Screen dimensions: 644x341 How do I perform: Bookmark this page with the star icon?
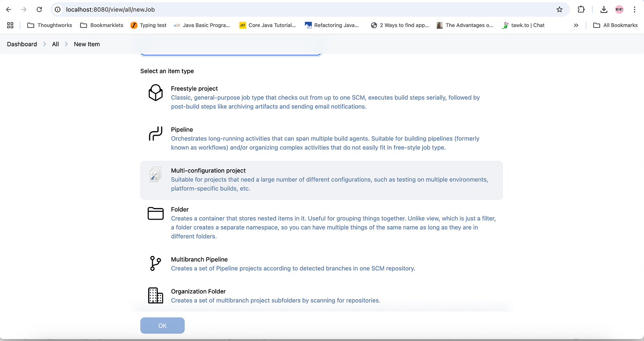point(559,9)
